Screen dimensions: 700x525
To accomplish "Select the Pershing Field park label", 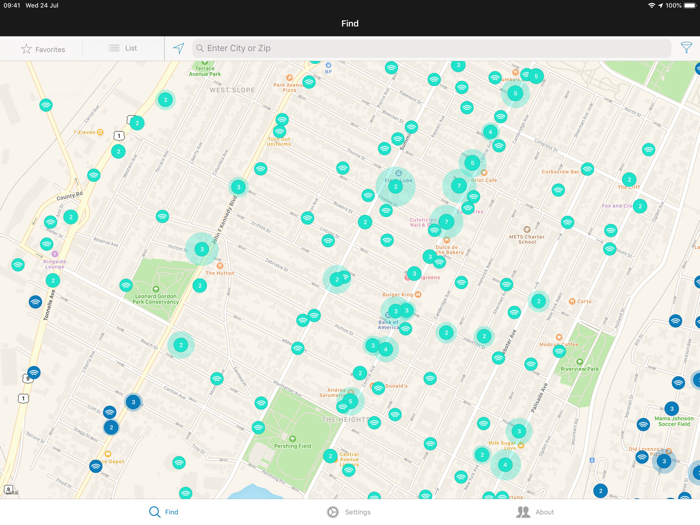I will 292,446.
